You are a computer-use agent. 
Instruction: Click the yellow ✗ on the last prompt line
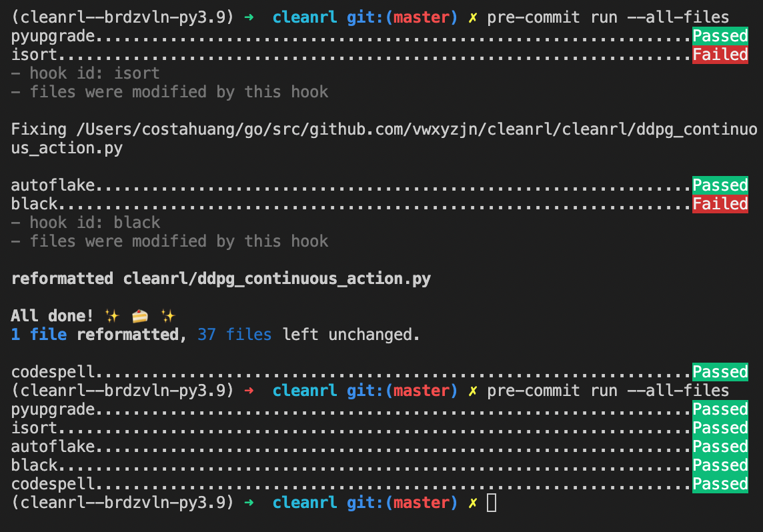click(x=473, y=503)
